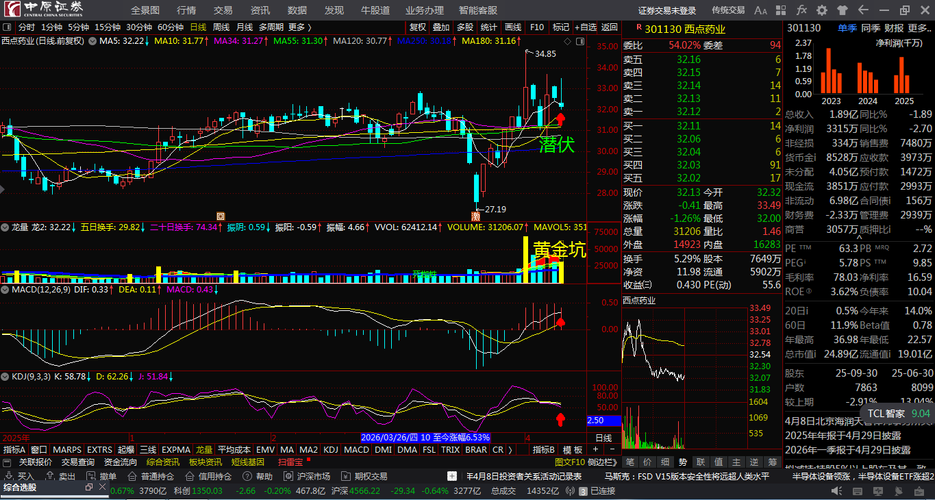This screenshot has width=935, height=500.
Task: Open the font size AA icon
Action: point(761,10)
